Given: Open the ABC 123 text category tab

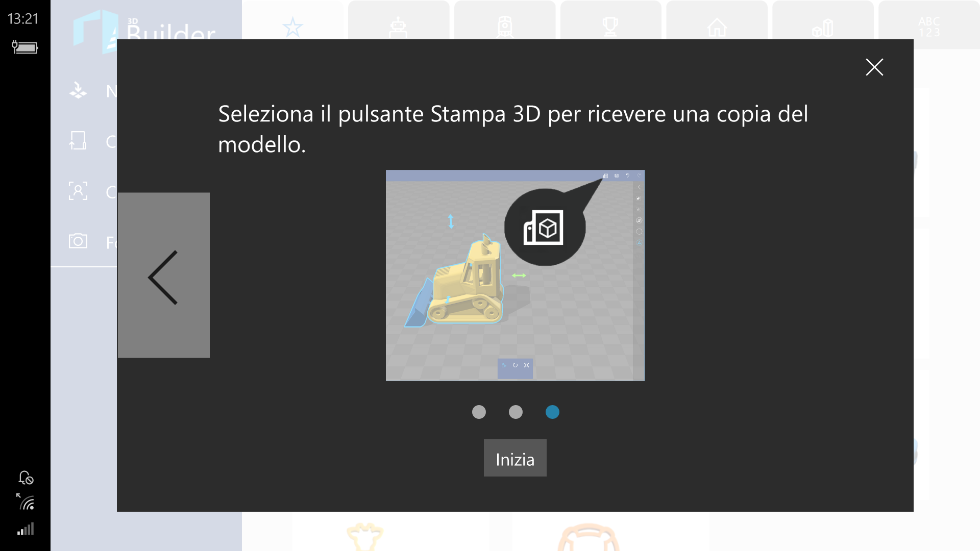Looking at the screenshot, I should [x=929, y=24].
